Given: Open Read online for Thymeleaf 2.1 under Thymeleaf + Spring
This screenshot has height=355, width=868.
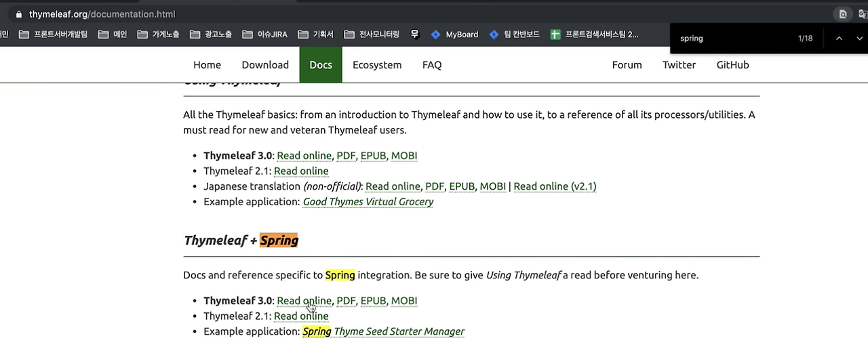Looking at the screenshot, I should (301, 316).
